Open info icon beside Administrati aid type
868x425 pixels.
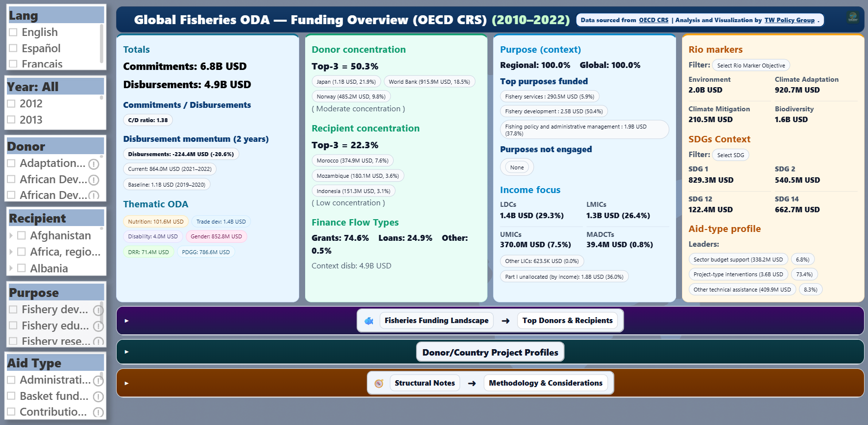pyautogui.click(x=98, y=381)
